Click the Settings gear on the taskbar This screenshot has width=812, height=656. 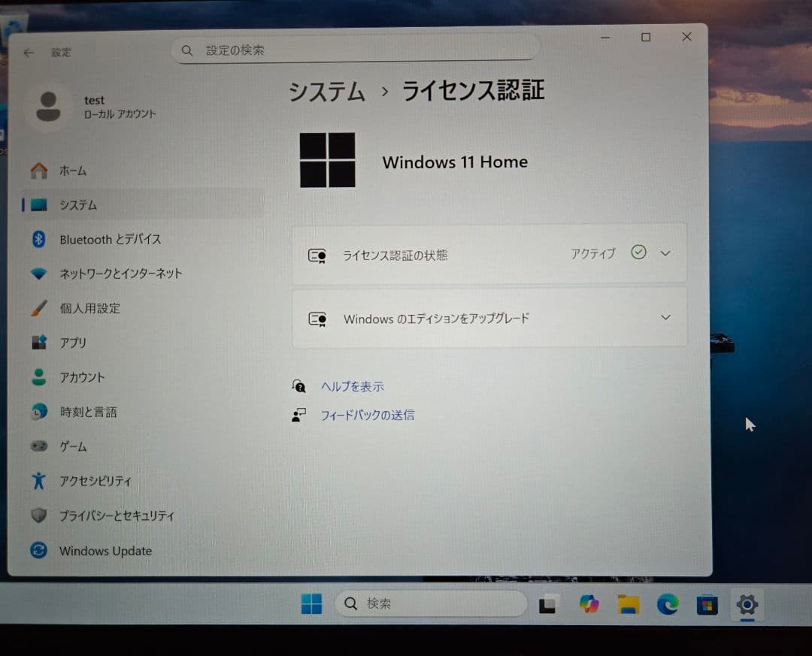(747, 603)
